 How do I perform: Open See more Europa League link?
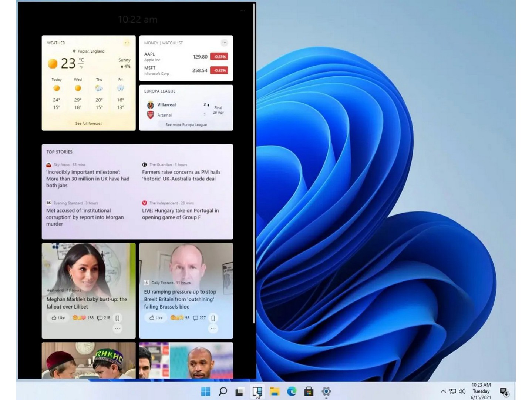click(186, 125)
